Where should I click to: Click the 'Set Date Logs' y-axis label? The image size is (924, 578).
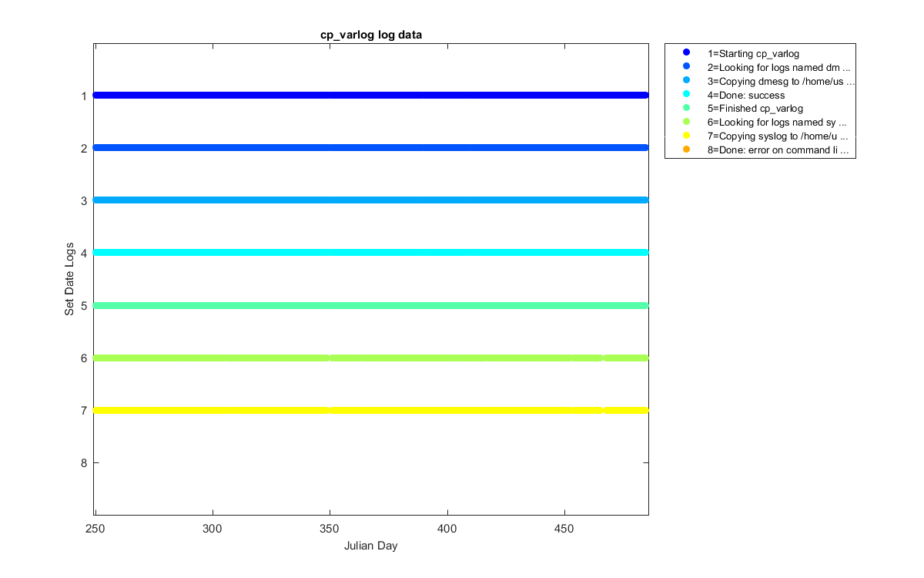click(69, 278)
